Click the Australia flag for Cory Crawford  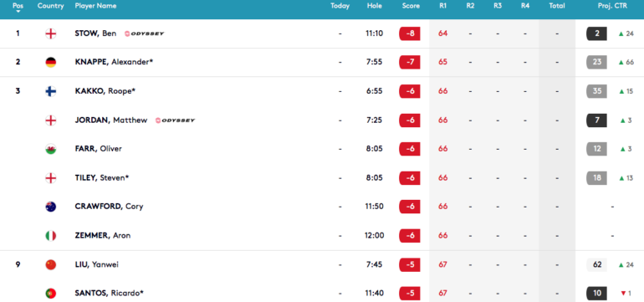coord(50,207)
